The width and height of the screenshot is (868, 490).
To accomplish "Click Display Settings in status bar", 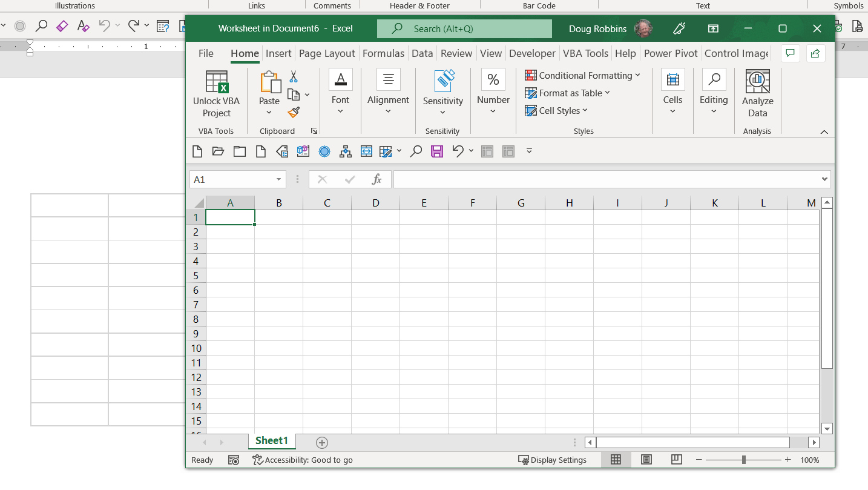I will [x=553, y=460].
